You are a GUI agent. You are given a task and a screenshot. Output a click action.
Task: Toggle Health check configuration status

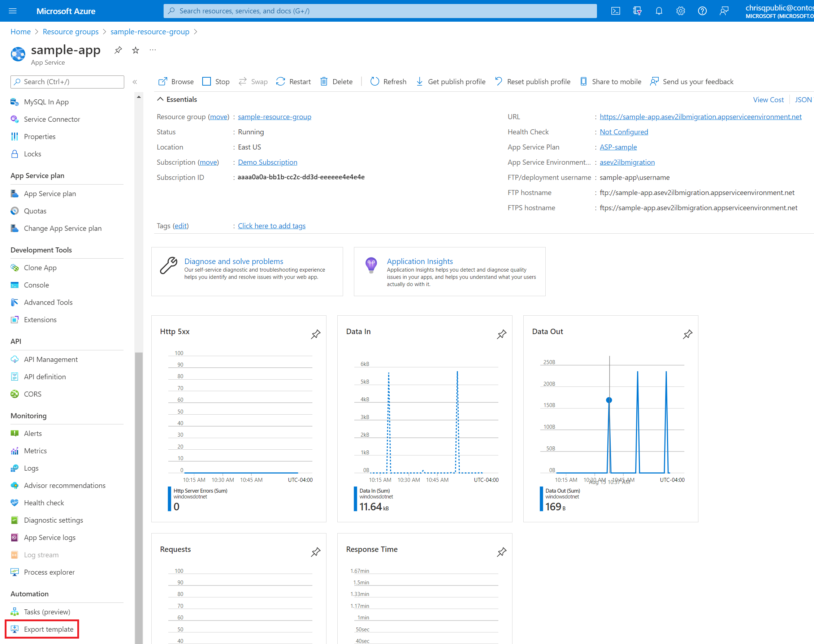(624, 131)
